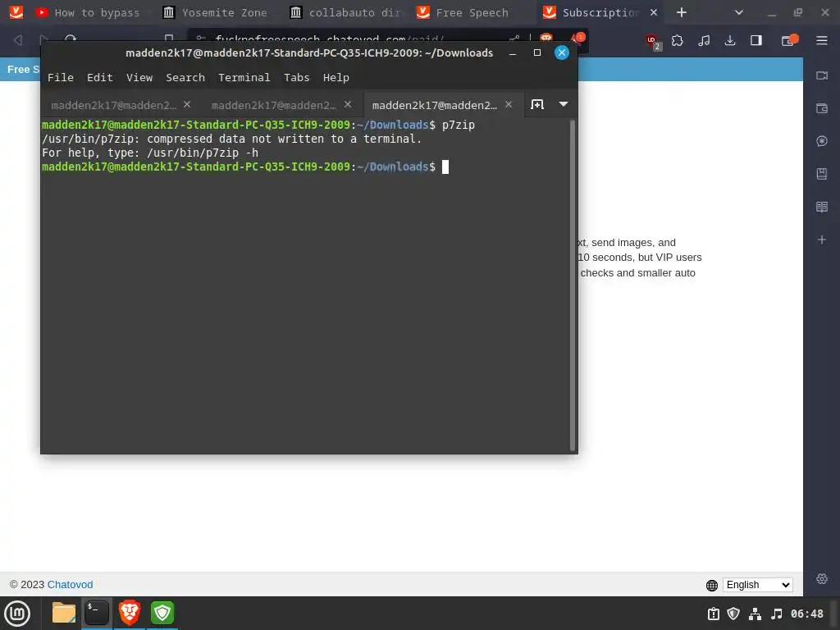
Task: Click the Brave Rewards notification icon in address bar
Action: click(x=577, y=39)
